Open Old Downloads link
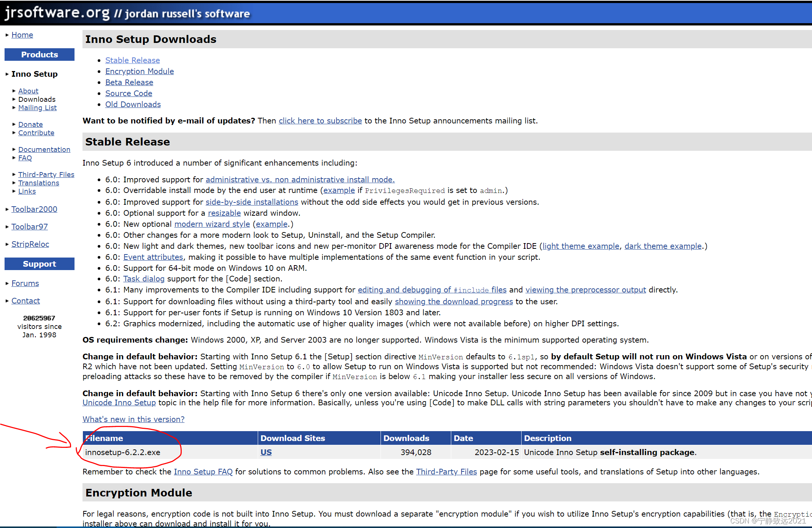The height and width of the screenshot is (528, 812). [133, 104]
